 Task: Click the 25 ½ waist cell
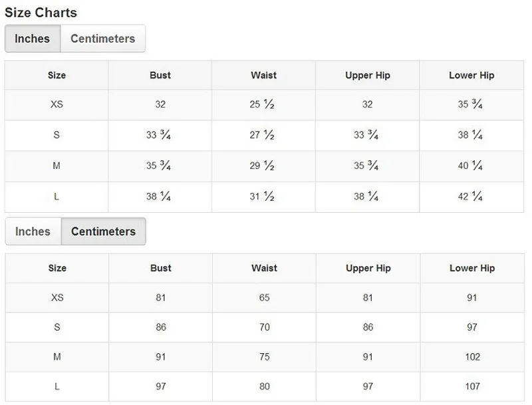click(263, 104)
